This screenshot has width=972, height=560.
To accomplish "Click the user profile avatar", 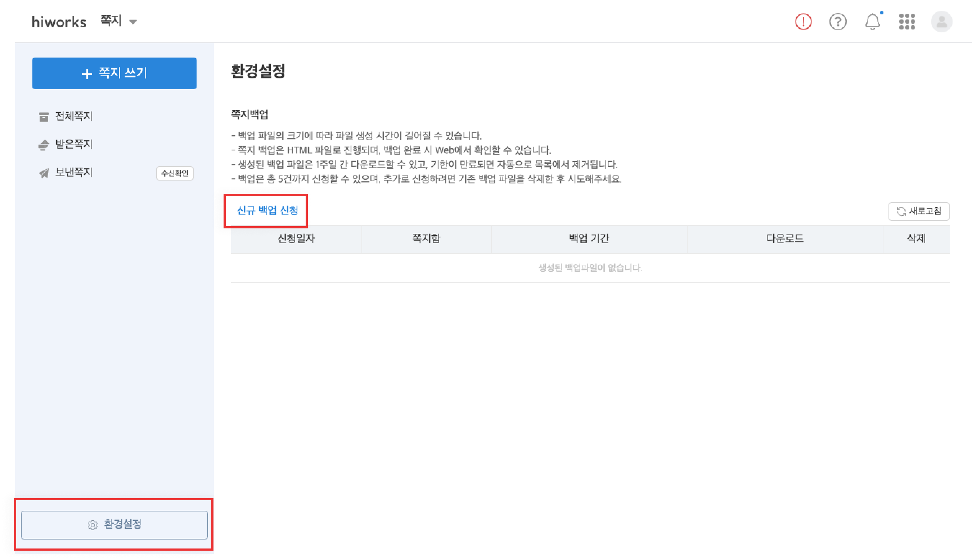I will (941, 22).
